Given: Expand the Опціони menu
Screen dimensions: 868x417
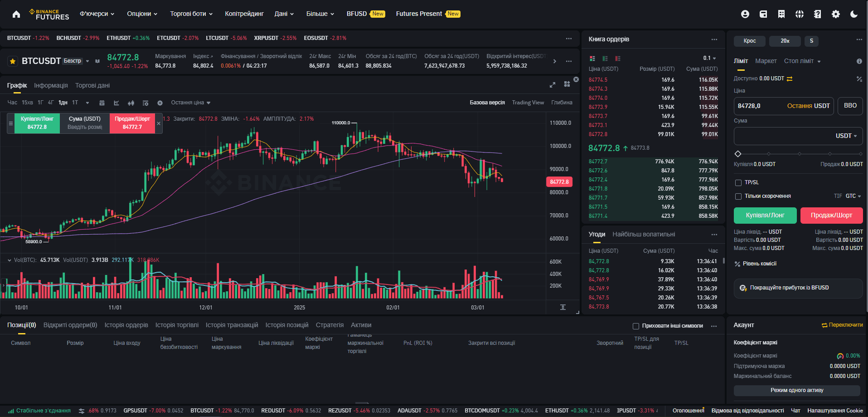Looking at the screenshot, I should coord(142,14).
